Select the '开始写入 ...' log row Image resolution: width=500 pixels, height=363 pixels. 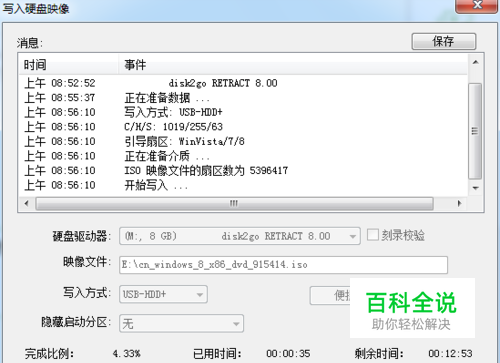244,185
